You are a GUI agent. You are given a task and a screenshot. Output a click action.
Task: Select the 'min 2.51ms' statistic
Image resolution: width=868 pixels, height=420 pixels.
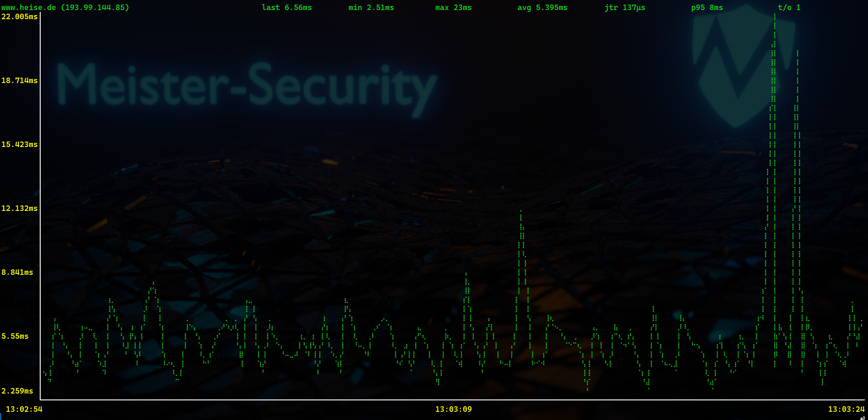[371, 8]
